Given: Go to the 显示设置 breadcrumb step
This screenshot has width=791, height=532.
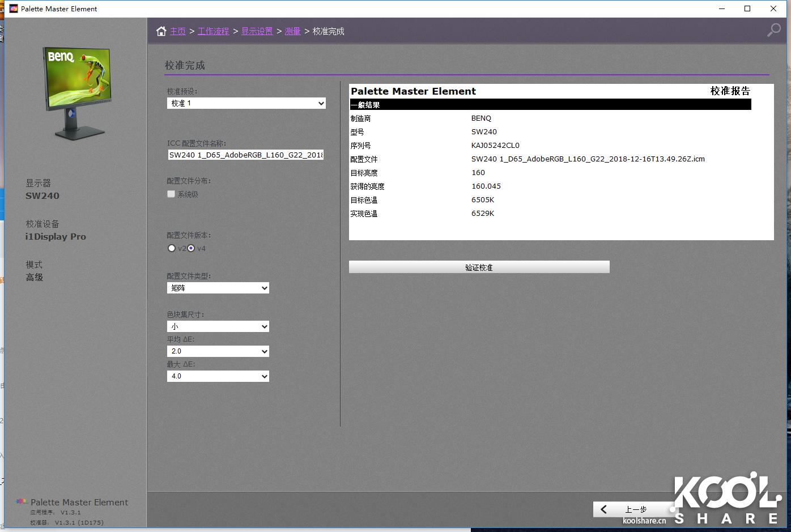Looking at the screenshot, I should tap(257, 31).
